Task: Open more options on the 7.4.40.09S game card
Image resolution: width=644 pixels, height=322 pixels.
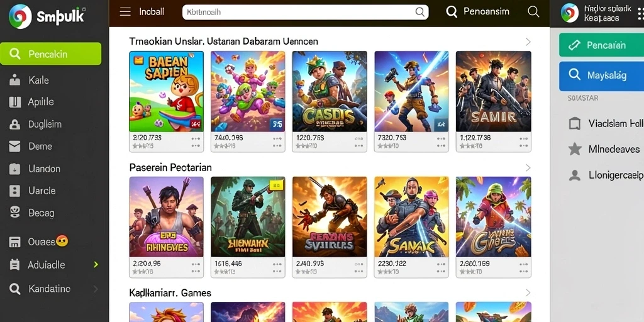Action: pos(277,142)
